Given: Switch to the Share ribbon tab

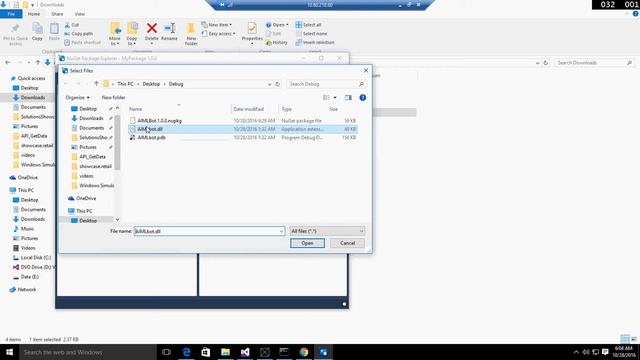Looking at the screenshot, I should tap(57, 14).
